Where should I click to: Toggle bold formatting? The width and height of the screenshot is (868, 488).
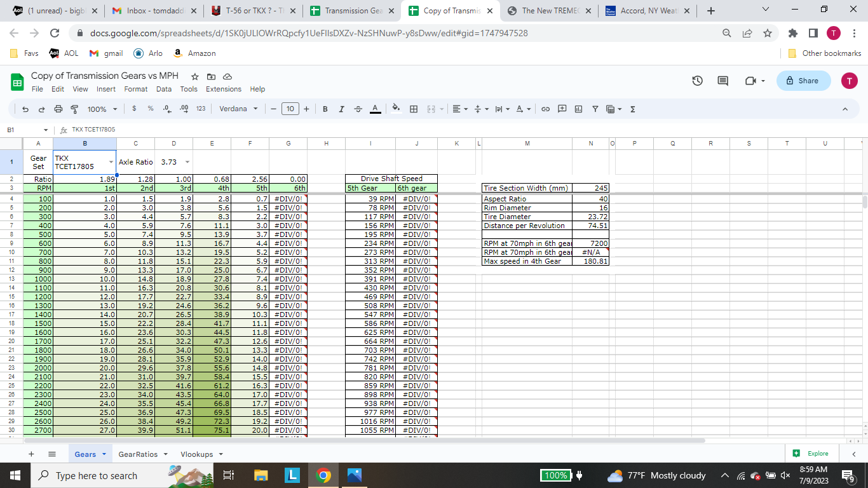click(x=325, y=109)
